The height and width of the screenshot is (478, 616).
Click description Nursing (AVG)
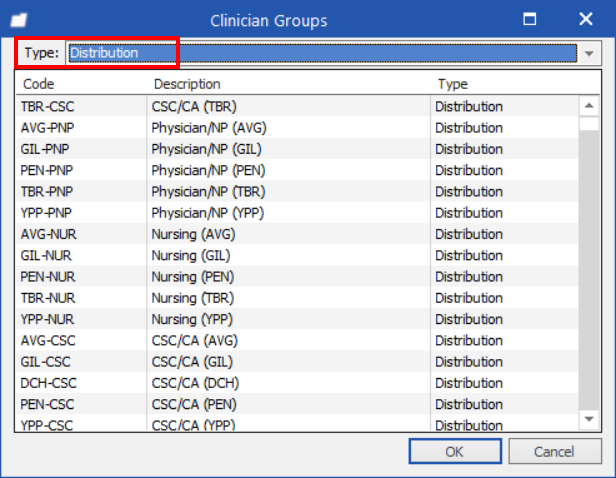(193, 234)
